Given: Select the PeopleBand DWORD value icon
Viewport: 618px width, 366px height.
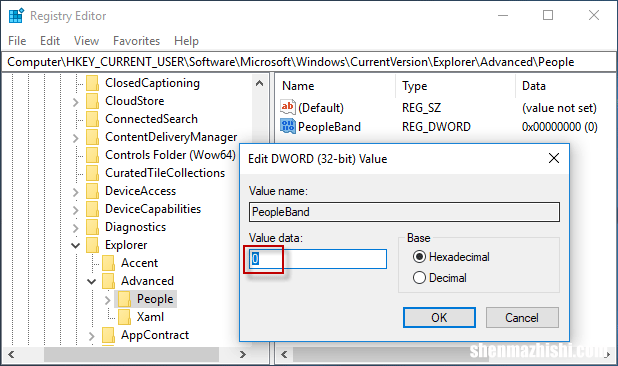Looking at the screenshot, I should point(288,126).
